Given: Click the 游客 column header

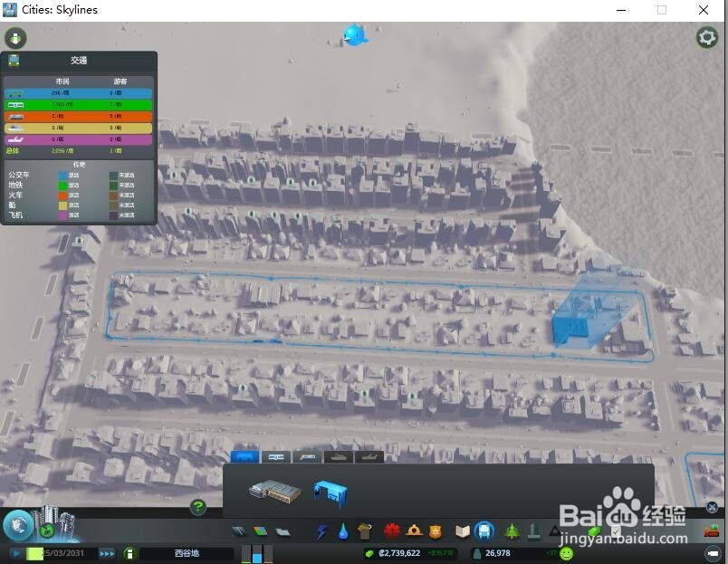Looking at the screenshot, I should coord(120,81).
